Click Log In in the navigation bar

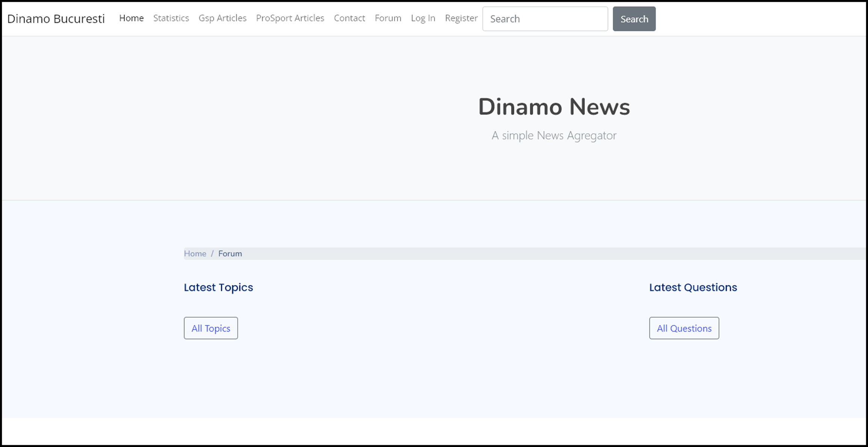tap(423, 18)
